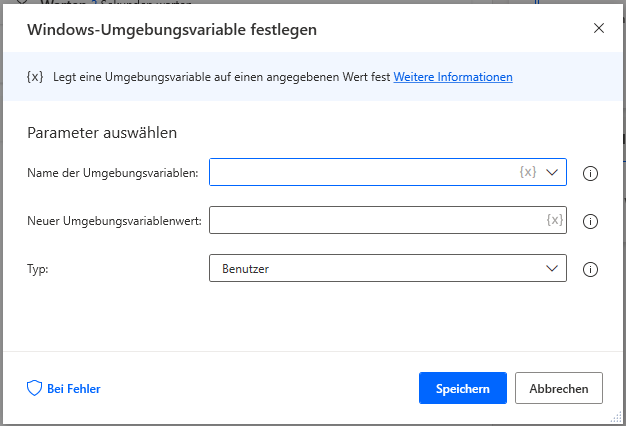This screenshot has width=626, height=426.
Task: Close the dialog with the X button
Action: 598,28
